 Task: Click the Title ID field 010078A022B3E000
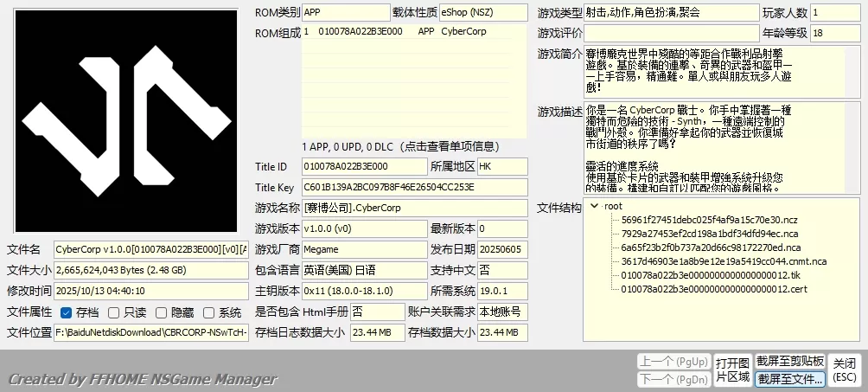coord(365,166)
